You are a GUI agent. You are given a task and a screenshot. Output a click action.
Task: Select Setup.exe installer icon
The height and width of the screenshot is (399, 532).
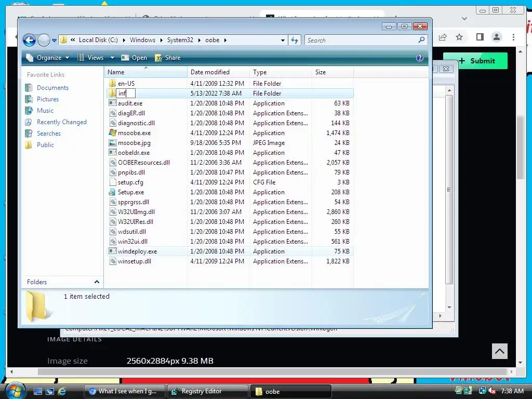coord(112,192)
